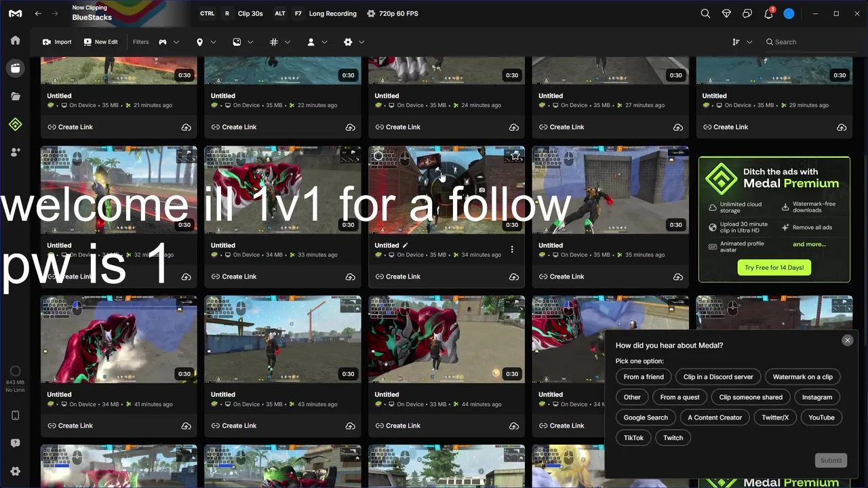Open the sort order dropdown

tap(743, 42)
